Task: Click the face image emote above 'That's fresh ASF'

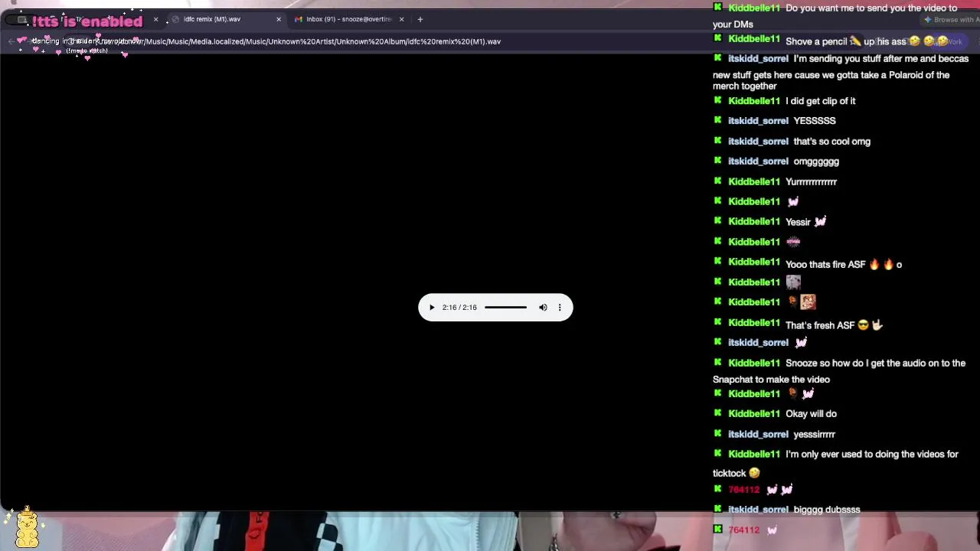Action: point(808,302)
